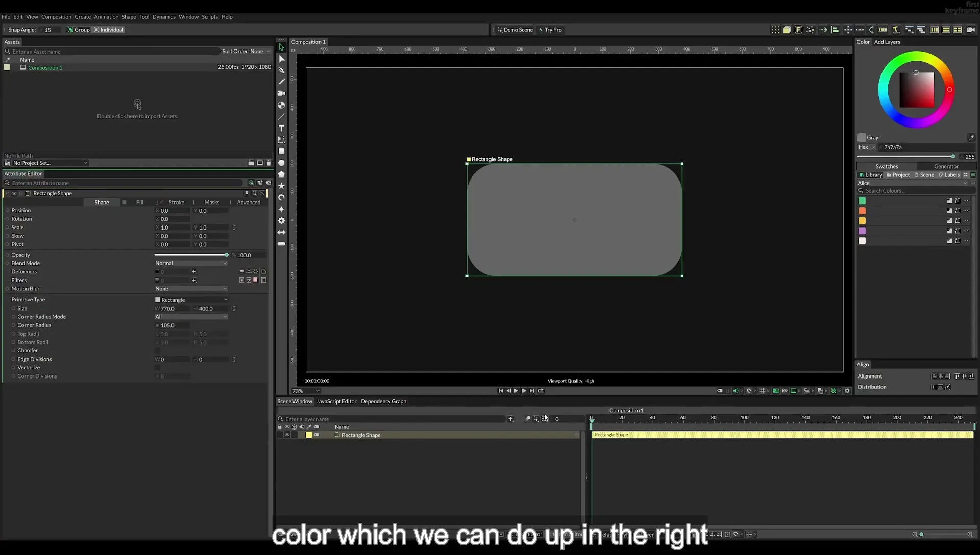Toggle the Chamfer checkbox
Screen dimensions: 980x555
click(x=157, y=351)
